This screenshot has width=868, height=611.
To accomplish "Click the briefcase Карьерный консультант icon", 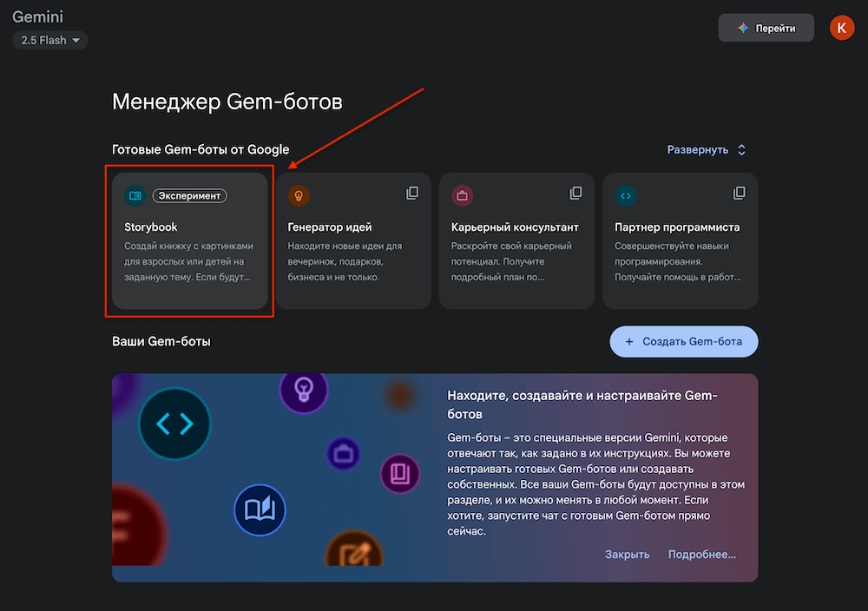I will [x=463, y=195].
